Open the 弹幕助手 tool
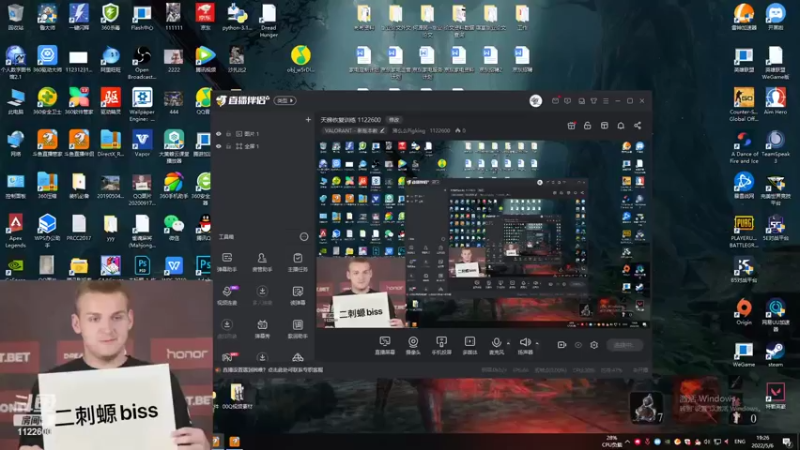The image size is (800, 450). [227, 262]
